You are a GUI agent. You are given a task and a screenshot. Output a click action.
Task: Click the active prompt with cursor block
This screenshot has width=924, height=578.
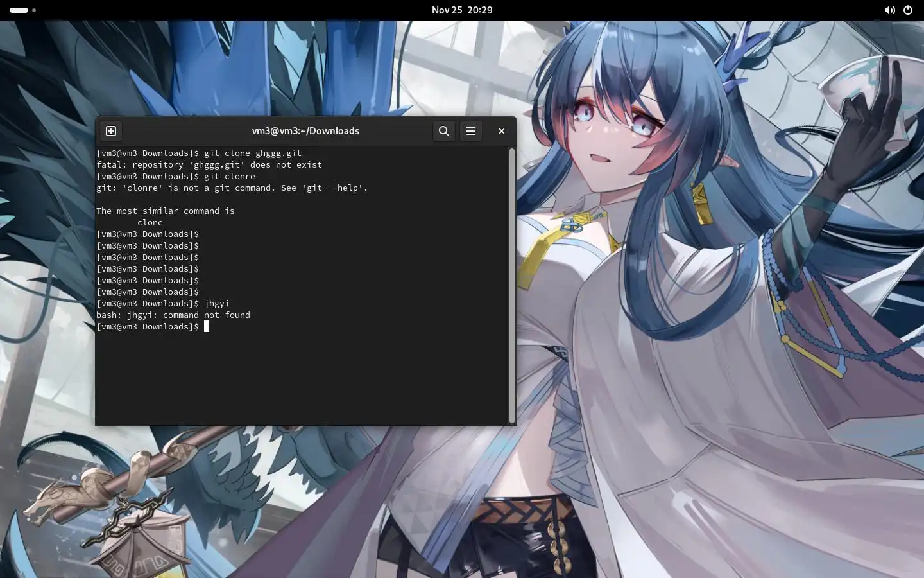[153, 326]
